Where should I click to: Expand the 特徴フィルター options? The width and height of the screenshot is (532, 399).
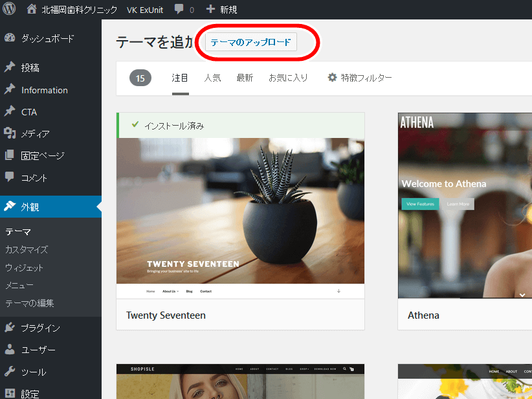coord(366,78)
